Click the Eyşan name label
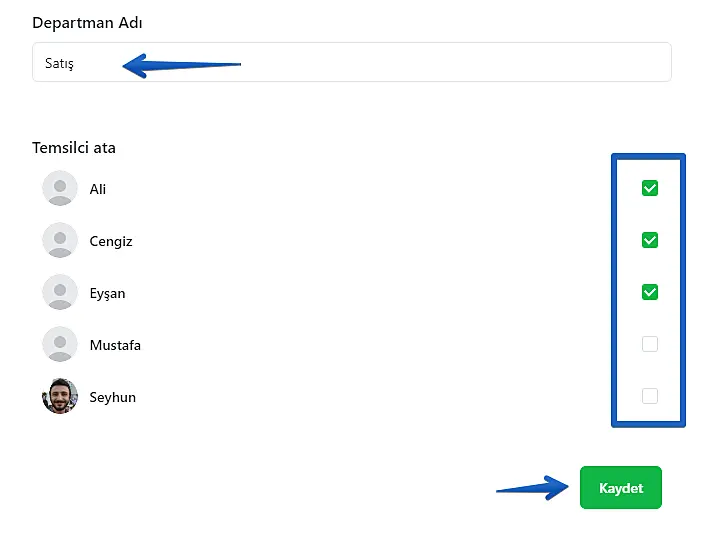Screen dimensions: 723x534 pyautogui.click(x=107, y=294)
